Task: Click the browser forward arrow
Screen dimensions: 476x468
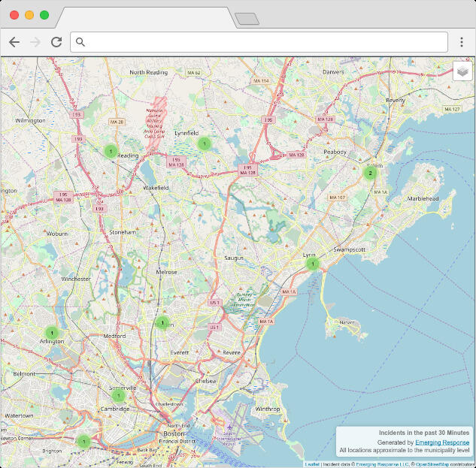Action: [x=35, y=42]
